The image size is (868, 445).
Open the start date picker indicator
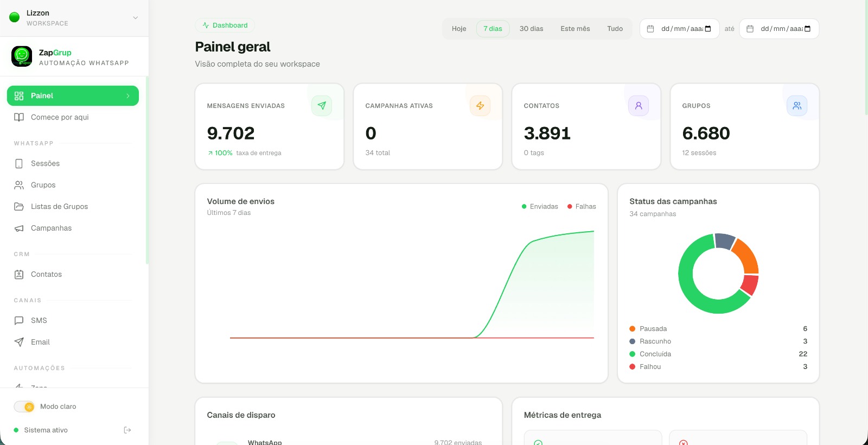coord(708,29)
